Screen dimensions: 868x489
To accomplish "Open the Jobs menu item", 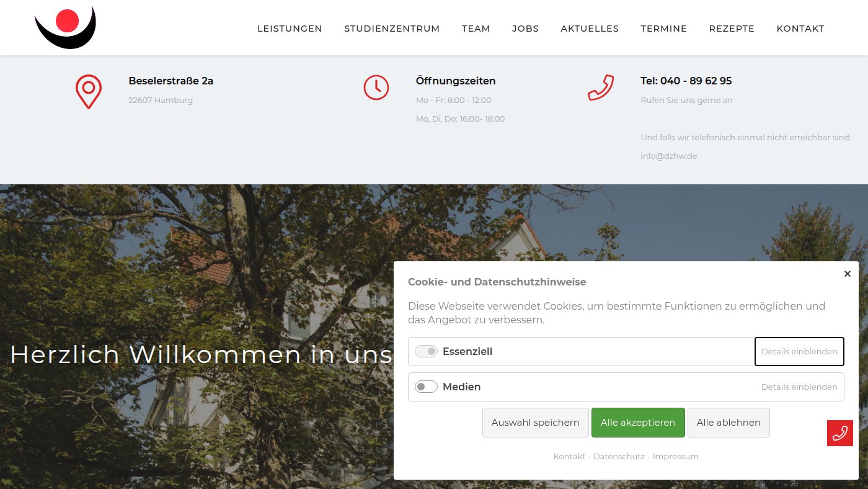I will coord(525,29).
